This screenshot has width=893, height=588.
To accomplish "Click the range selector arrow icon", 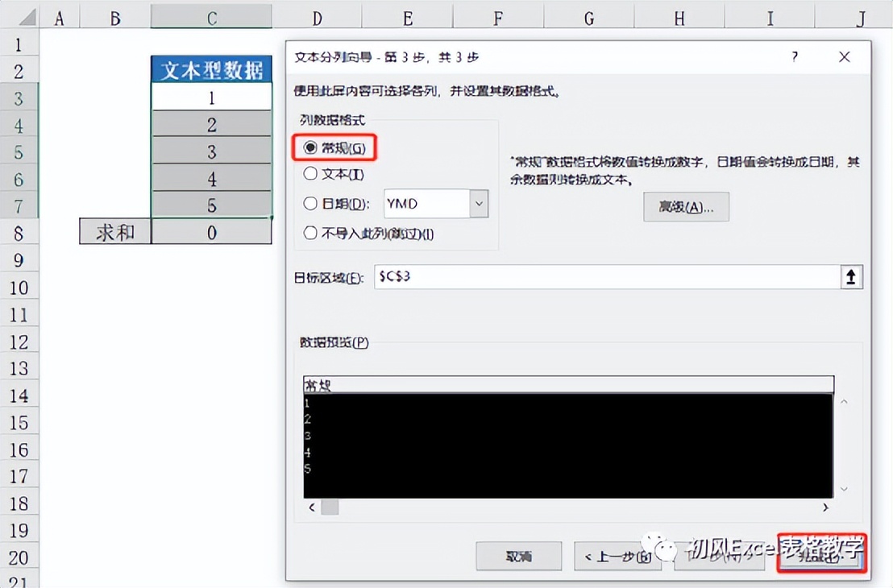I will [x=851, y=276].
